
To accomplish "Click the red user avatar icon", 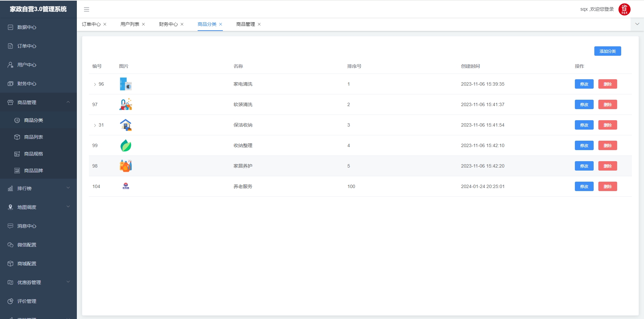I will click(624, 9).
